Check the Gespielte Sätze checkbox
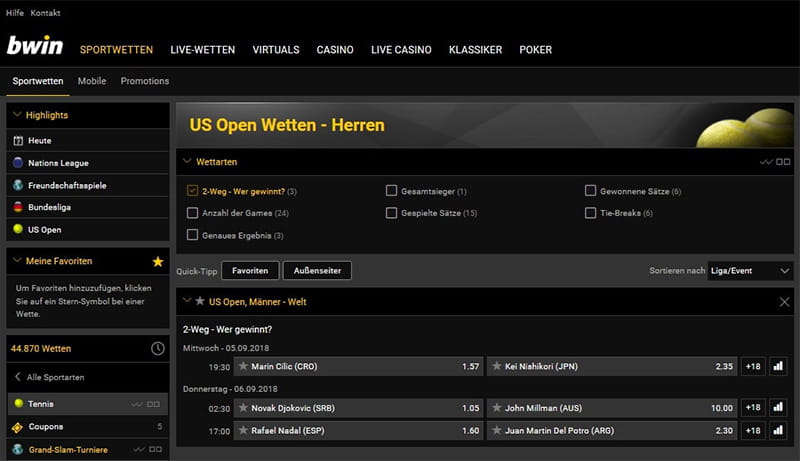The image size is (800, 461). [391, 213]
